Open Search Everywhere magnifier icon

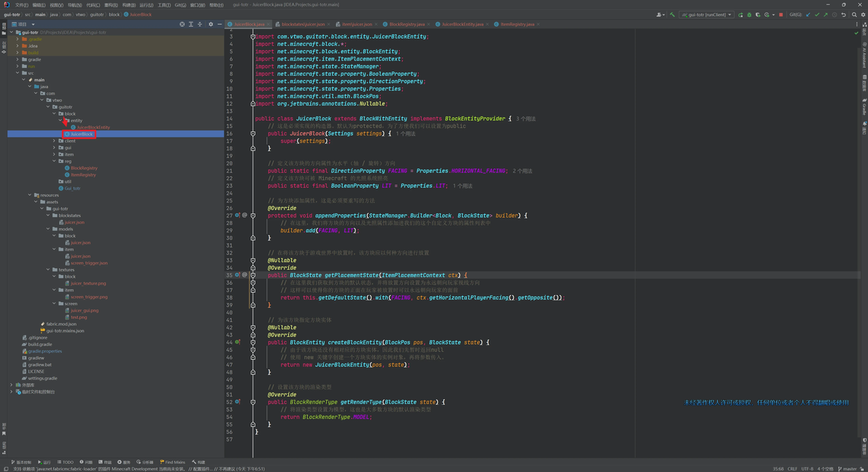[855, 15]
